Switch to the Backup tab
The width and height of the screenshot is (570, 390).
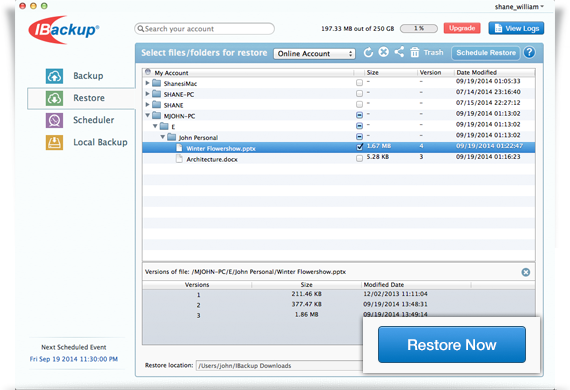(x=88, y=76)
